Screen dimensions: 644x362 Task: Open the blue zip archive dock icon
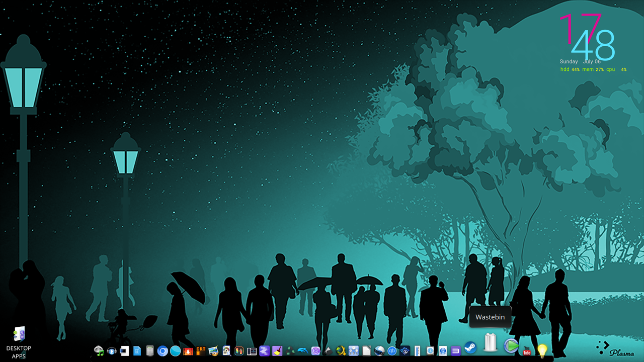pyautogui.click(x=137, y=351)
